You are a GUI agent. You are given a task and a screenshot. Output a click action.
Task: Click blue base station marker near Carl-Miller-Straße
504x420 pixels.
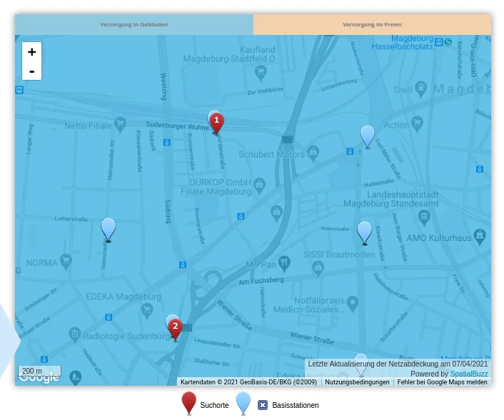(x=368, y=136)
